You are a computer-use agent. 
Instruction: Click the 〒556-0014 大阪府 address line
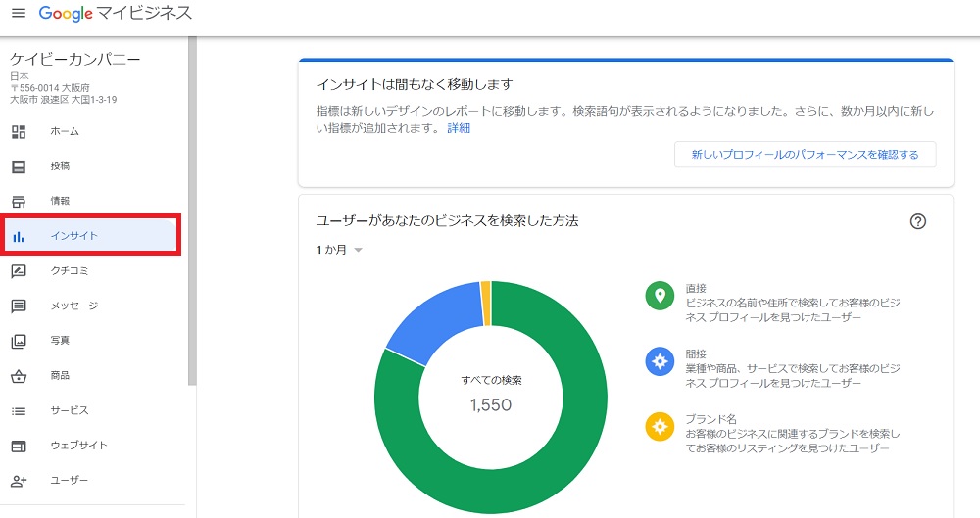point(50,88)
